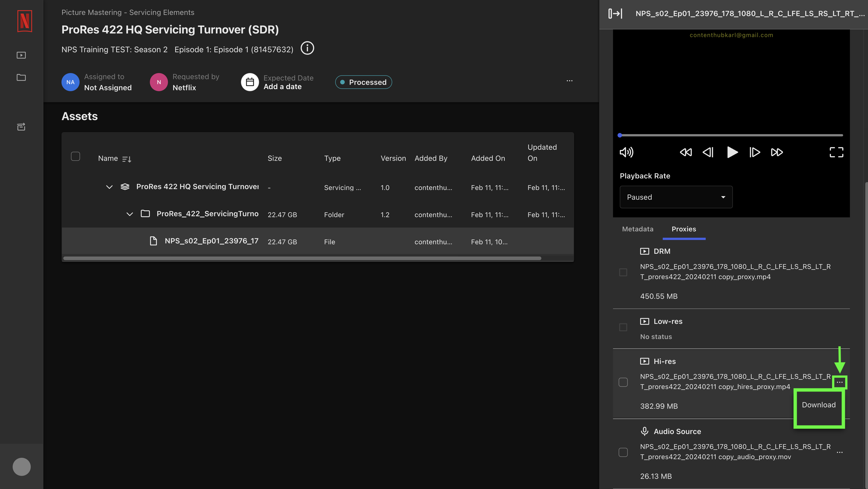868x489 pixels.
Task: Open the Playback Rate Paused dropdown
Action: pos(676,197)
